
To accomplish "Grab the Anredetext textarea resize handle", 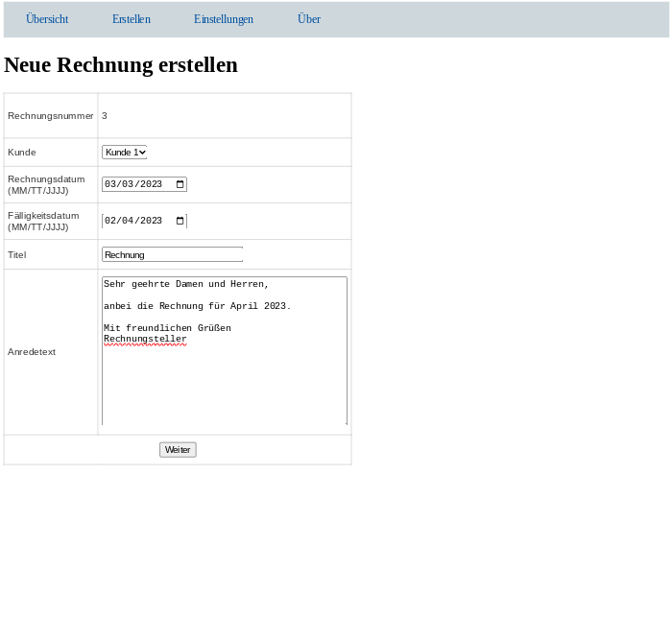I will (343, 420).
